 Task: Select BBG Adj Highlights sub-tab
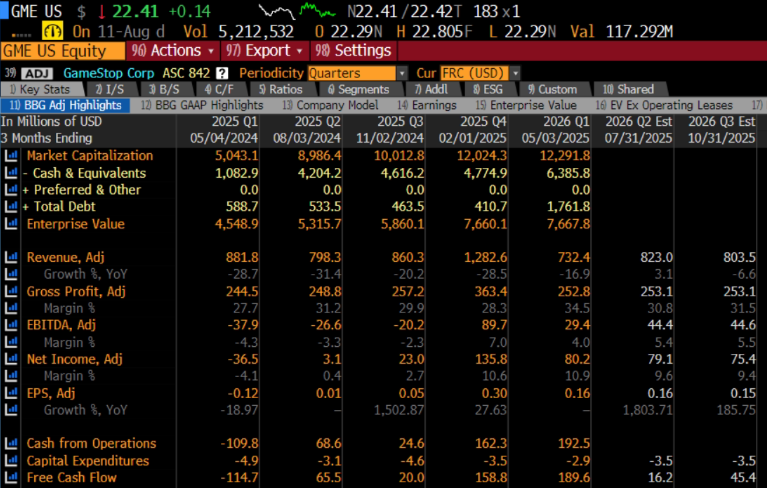[x=66, y=106]
